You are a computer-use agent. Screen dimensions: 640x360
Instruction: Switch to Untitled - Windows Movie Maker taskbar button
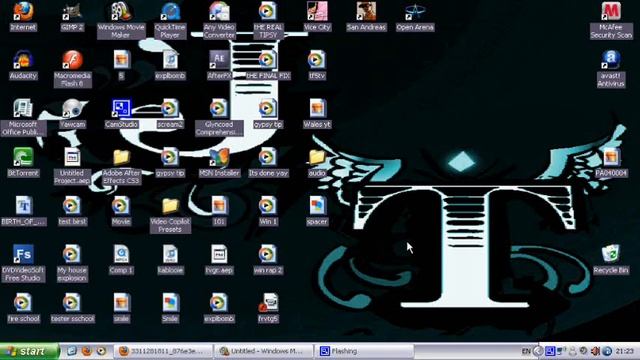click(263, 351)
